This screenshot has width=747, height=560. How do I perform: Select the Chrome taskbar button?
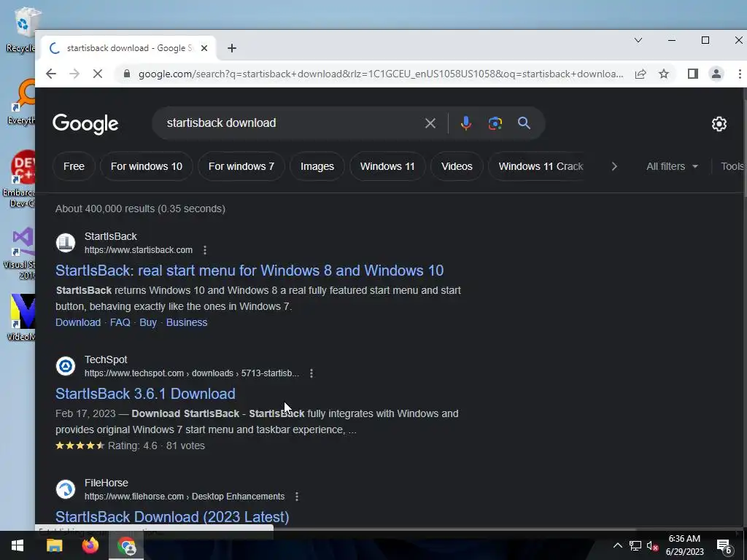(126, 545)
